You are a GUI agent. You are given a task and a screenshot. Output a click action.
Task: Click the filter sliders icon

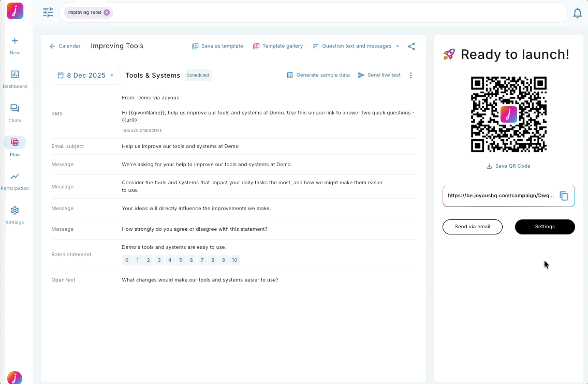pos(48,12)
